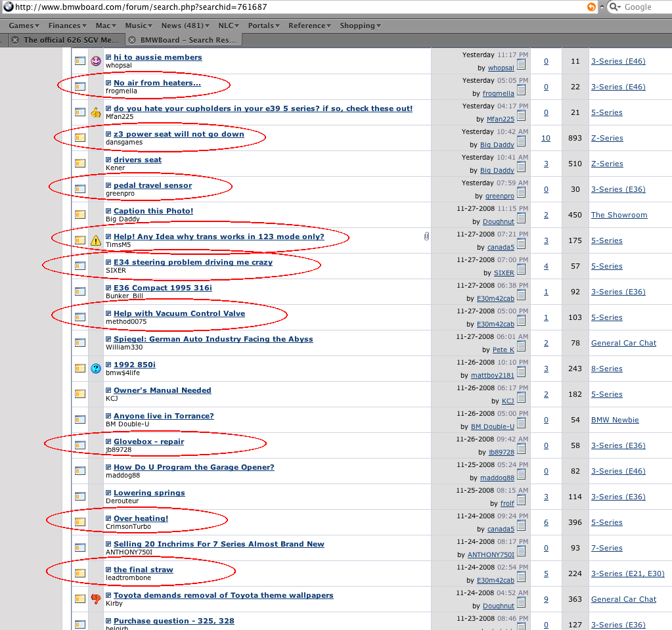Expand the Reference bookmarks menu
This screenshot has height=630, width=672.
pyautogui.click(x=310, y=26)
